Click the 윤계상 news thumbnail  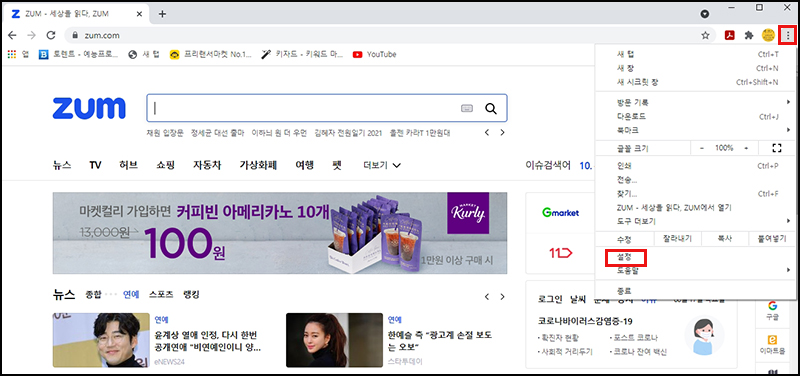click(x=101, y=340)
